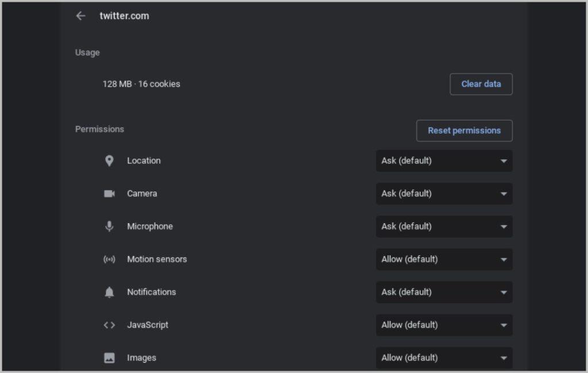Open the Microphone permission dropdown
588x373 pixels.
444,226
